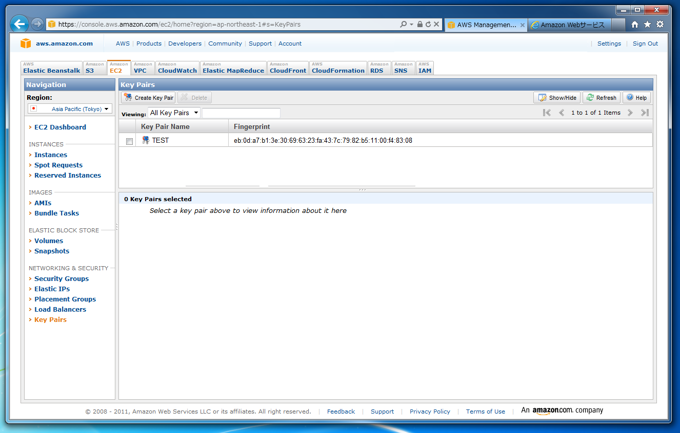Screen dimensions: 680x433
Task: Open browser tools gear icon
Action: click(x=660, y=24)
